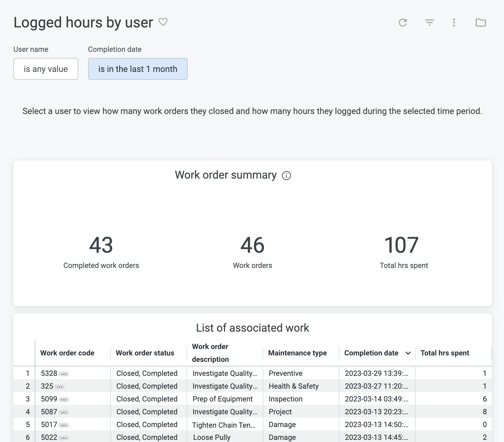The height and width of the screenshot is (442, 504).
Task: Open the User name filter set to any value
Action: [46, 69]
